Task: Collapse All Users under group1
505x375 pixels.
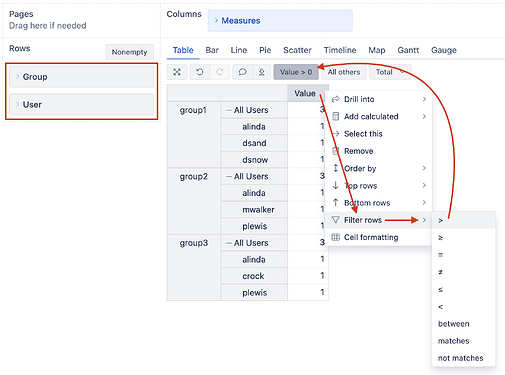Action: tap(229, 110)
